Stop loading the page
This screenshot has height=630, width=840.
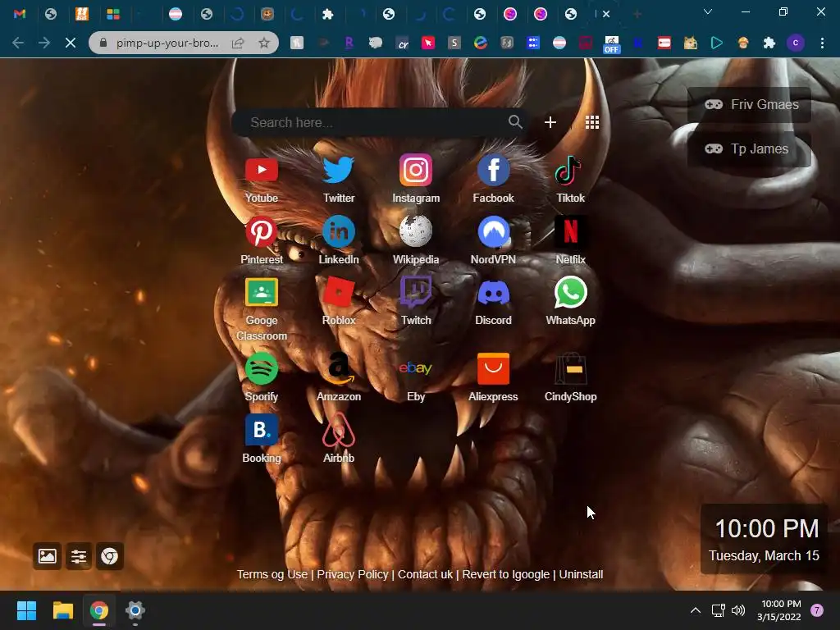point(71,43)
